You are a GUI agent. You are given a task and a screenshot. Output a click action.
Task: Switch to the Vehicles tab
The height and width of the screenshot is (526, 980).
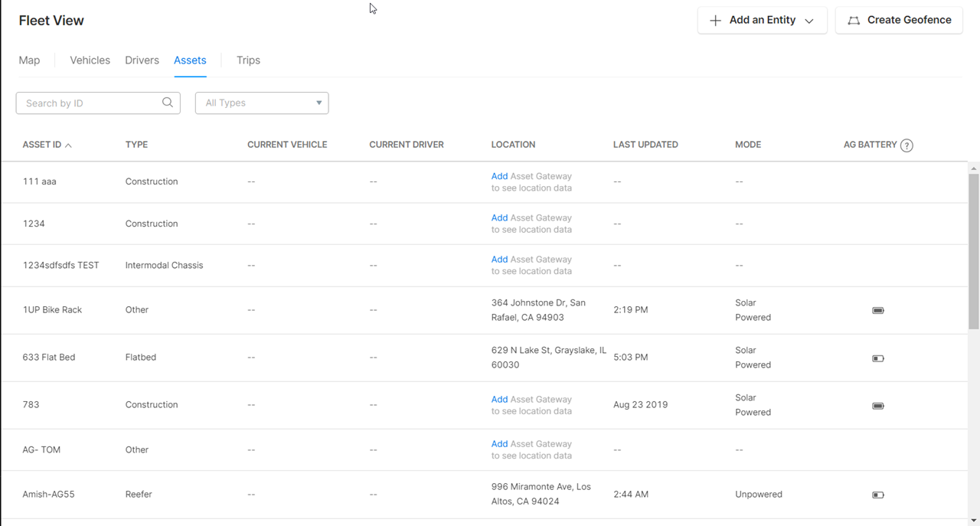coord(90,60)
